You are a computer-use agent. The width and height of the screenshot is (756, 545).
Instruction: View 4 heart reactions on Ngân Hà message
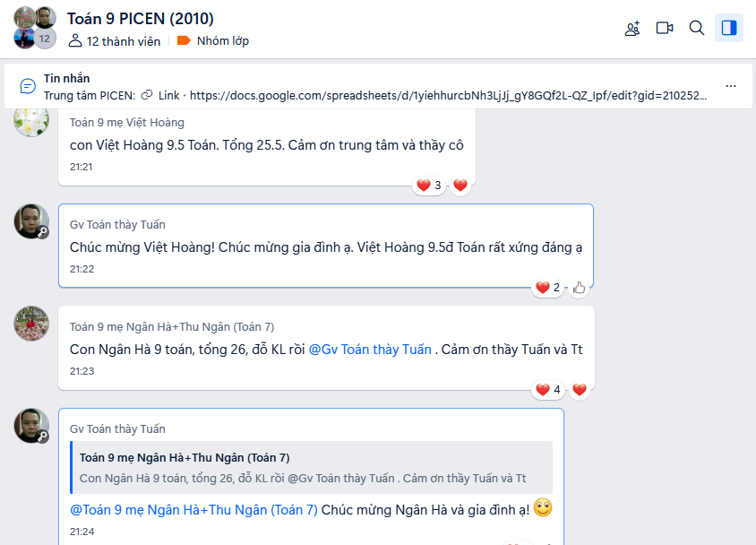coord(548,390)
